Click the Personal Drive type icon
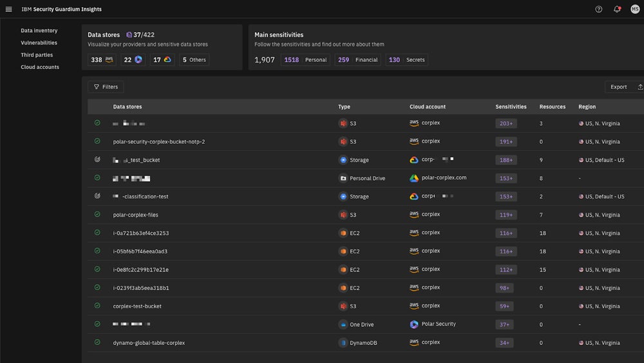Image resolution: width=644 pixels, height=363 pixels. pos(343,178)
